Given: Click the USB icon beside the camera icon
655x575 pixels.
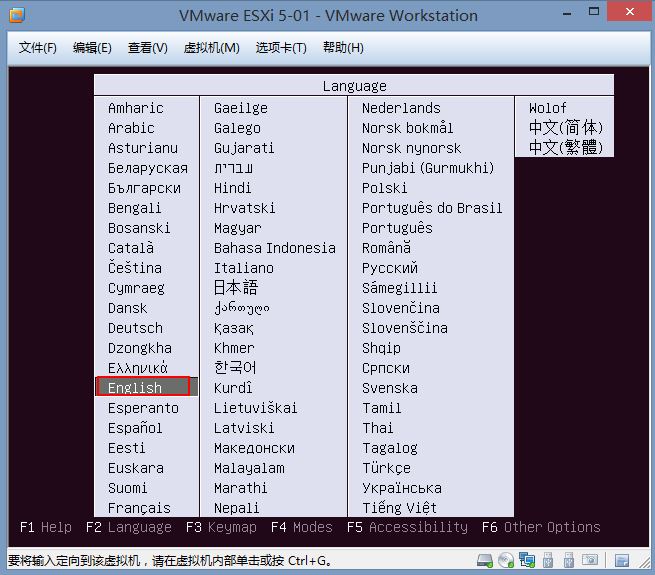Looking at the screenshot, I should pos(569,560).
